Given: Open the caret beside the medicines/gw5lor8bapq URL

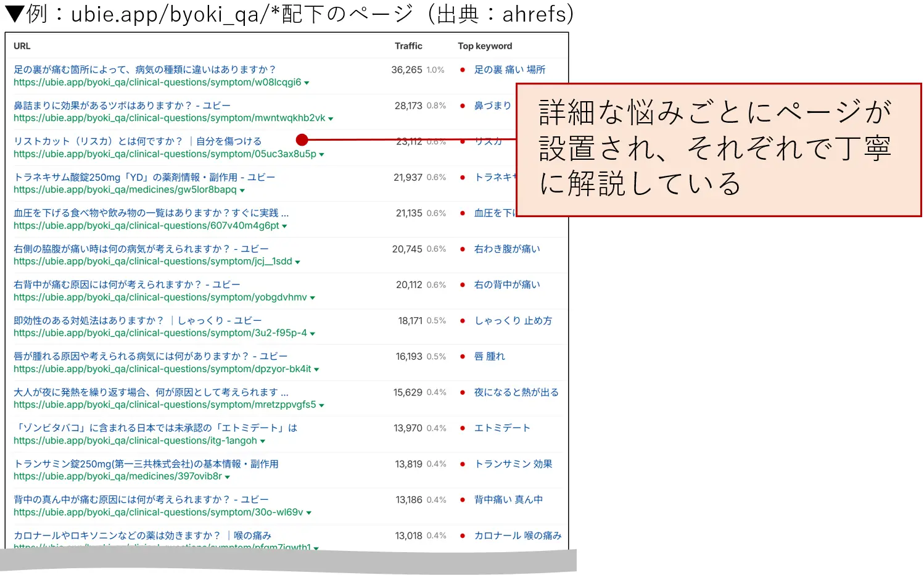Looking at the screenshot, I should (x=242, y=190).
